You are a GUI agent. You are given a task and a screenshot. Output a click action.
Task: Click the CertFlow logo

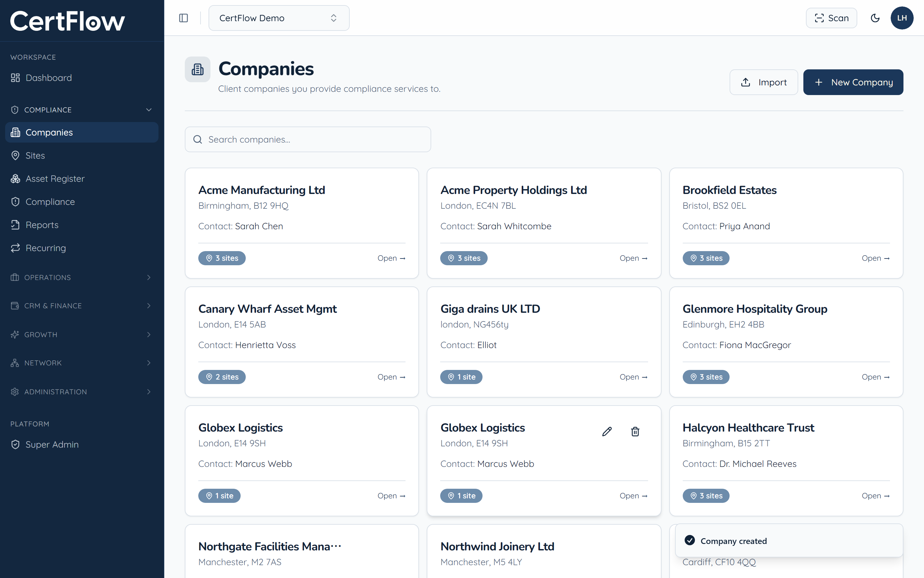point(67,21)
